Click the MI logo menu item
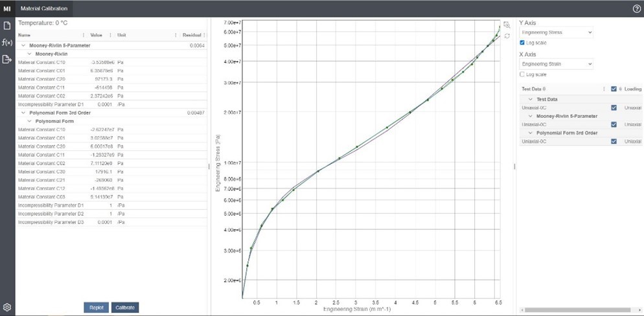 pos(7,8)
